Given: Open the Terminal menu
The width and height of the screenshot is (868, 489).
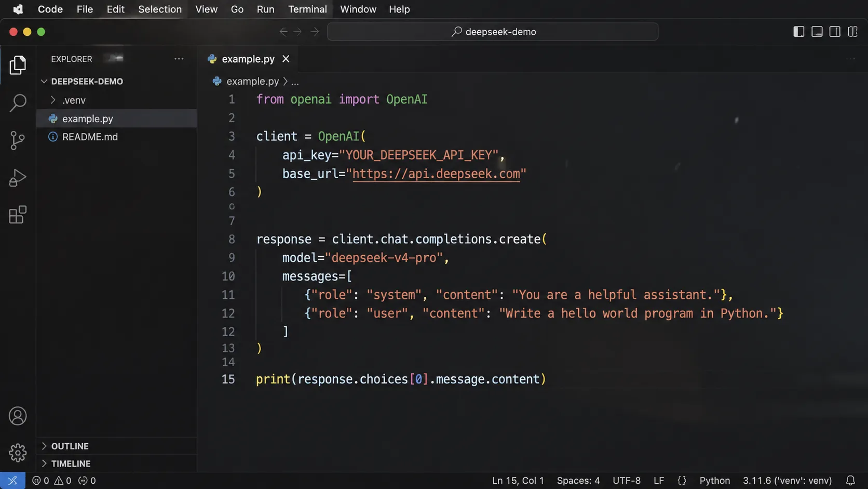Looking at the screenshot, I should coord(307,9).
